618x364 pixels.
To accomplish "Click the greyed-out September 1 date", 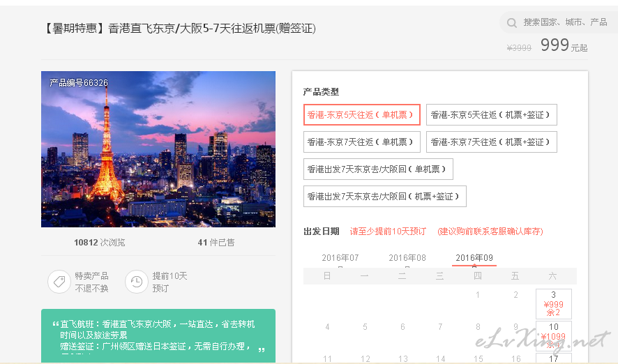I will point(478,295).
